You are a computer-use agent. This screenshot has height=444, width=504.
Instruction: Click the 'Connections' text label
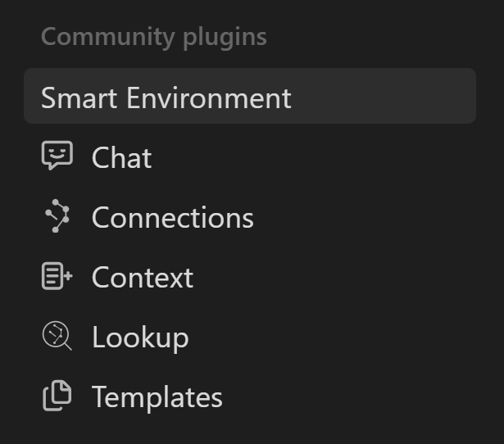(x=172, y=217)
